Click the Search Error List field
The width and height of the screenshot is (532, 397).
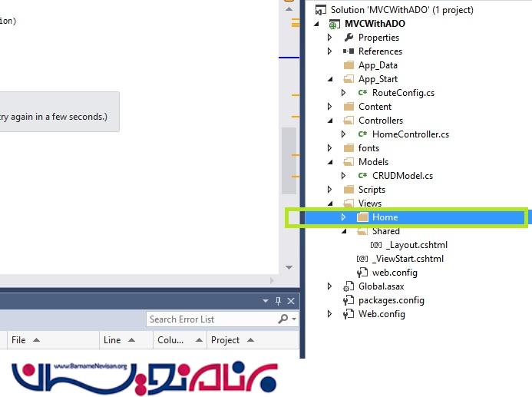pos(222,319)
